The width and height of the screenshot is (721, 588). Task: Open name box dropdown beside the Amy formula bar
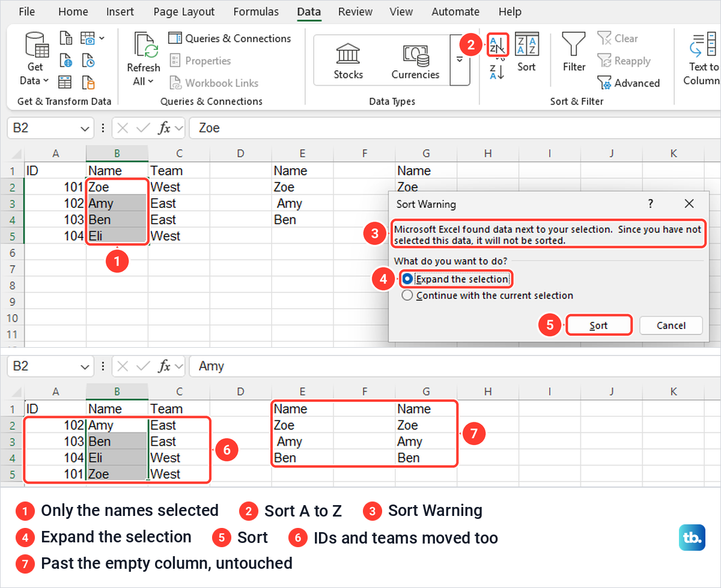tap(84, 366)
